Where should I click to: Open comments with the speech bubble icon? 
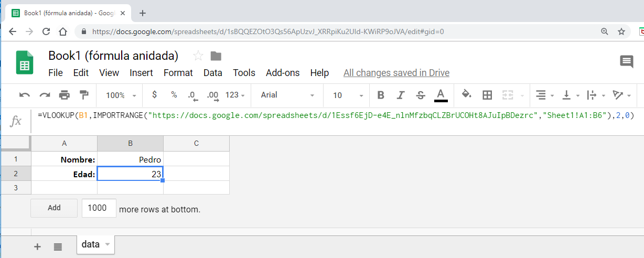627,62
